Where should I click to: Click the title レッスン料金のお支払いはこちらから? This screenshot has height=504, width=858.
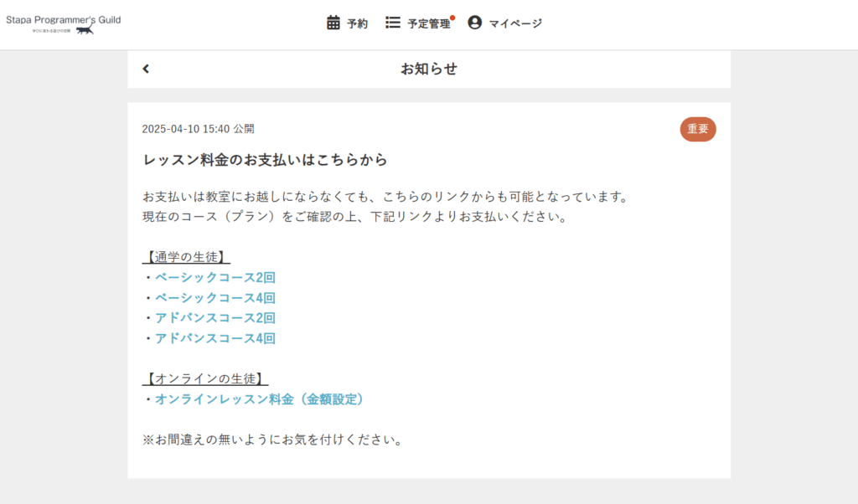(266, 160)
